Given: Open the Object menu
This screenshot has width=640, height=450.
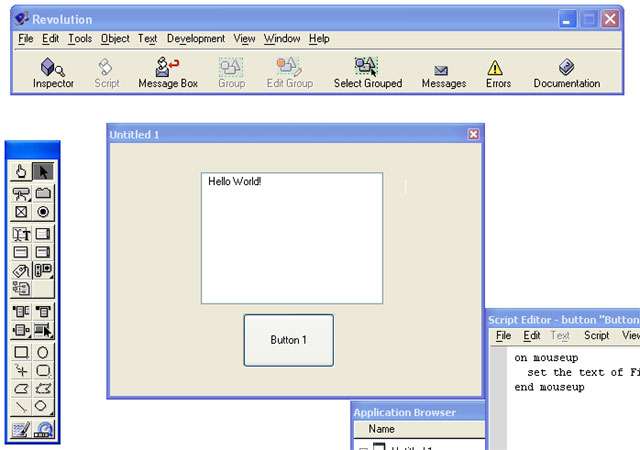Looking at the screenshot, I should 115,39.
